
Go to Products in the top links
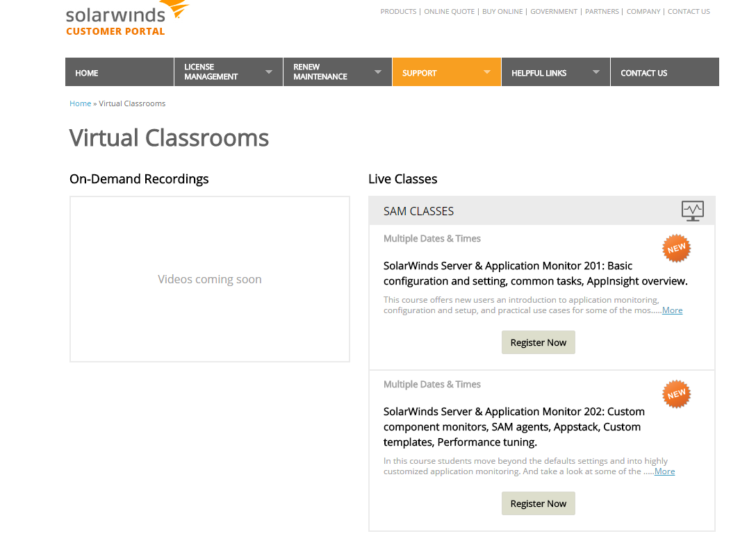[x=398, y=12]
